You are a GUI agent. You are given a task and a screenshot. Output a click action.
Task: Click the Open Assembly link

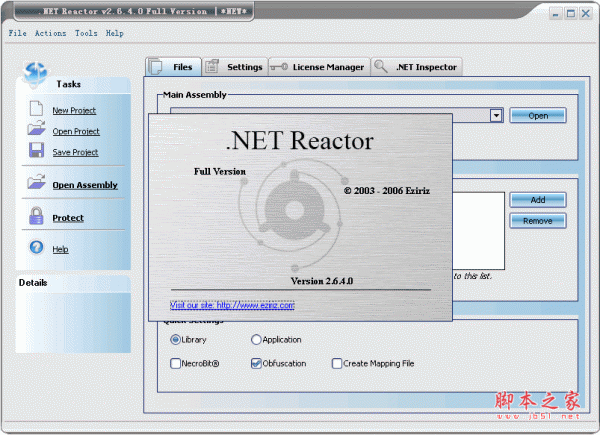(85, 185)
